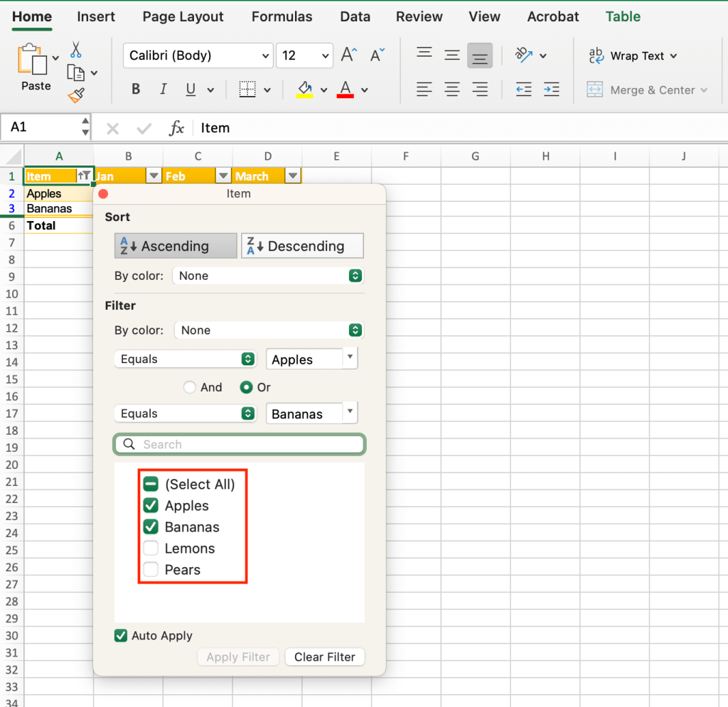728x707 pixels.
Task: Click the Format Painter brush icon
Action: 76,95
